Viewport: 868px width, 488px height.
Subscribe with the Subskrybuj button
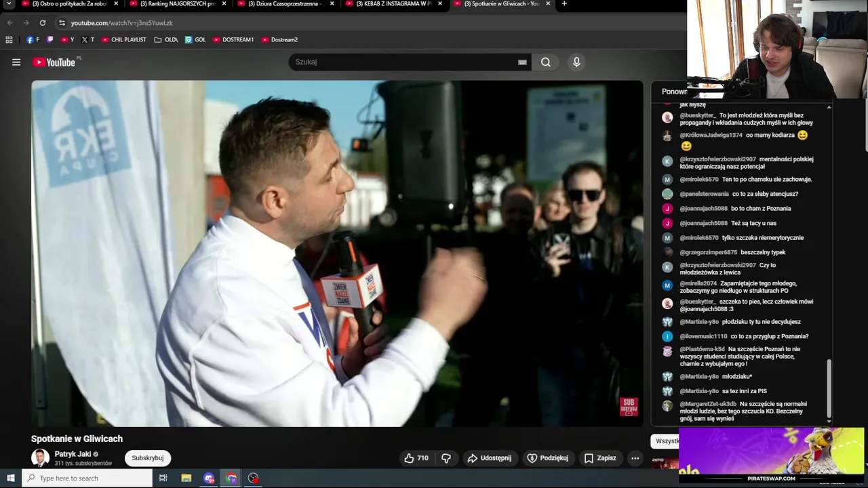click(148, 458)
